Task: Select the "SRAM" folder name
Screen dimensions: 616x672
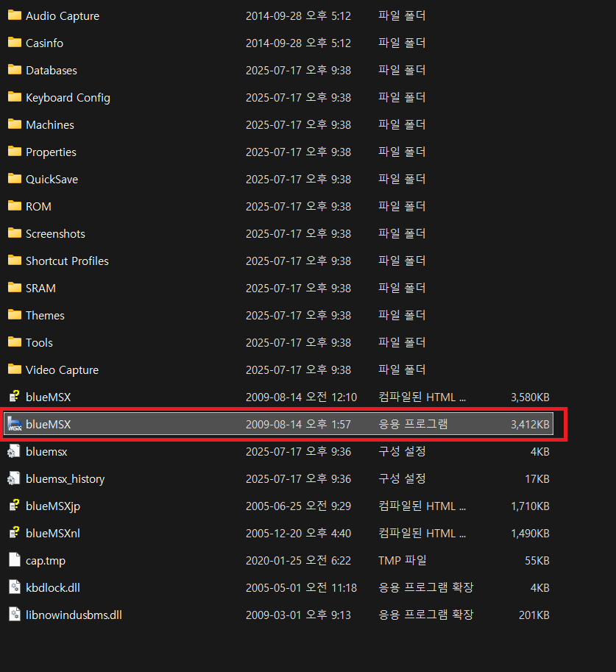Action: tap(40, 288)
